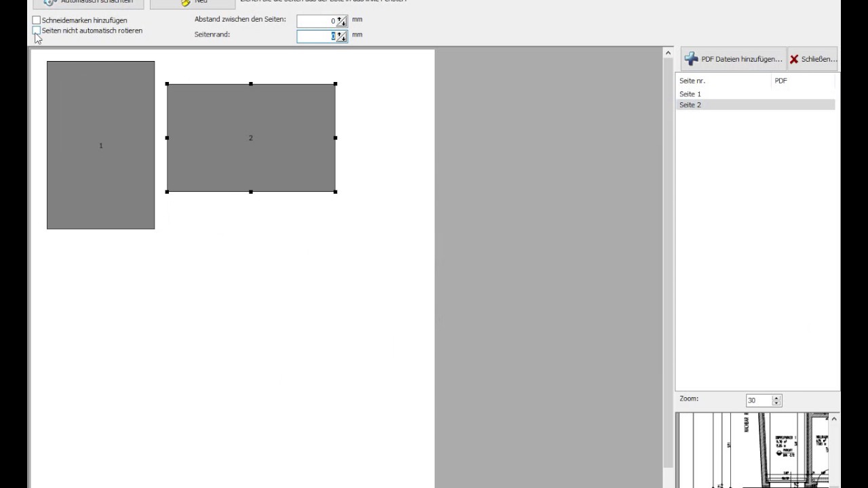Viewport: 868px width, 488px height.
Task: Select Seite 1 in the page list
Action: [755, 94]
